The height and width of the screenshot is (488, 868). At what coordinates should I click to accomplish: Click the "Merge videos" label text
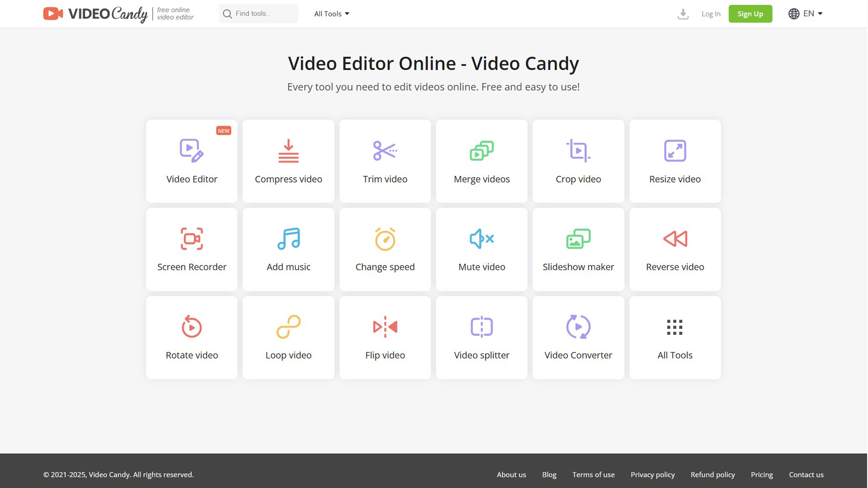pos(481,179)
